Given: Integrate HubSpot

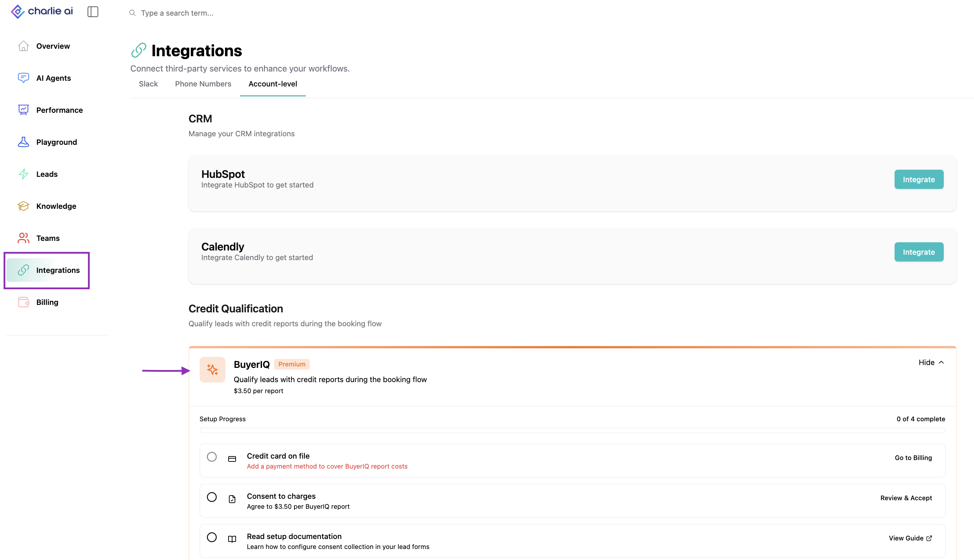Looking at the screenshot, I should (x=918, y=179).
